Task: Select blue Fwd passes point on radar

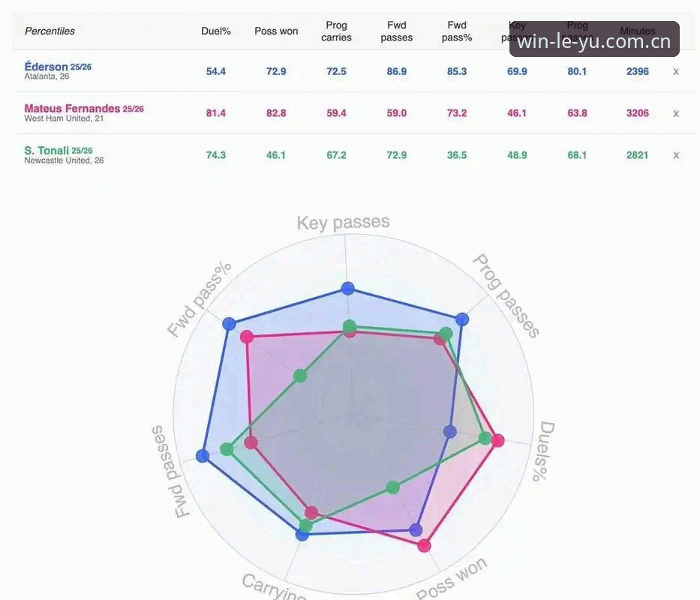Action: pos(203,456)
